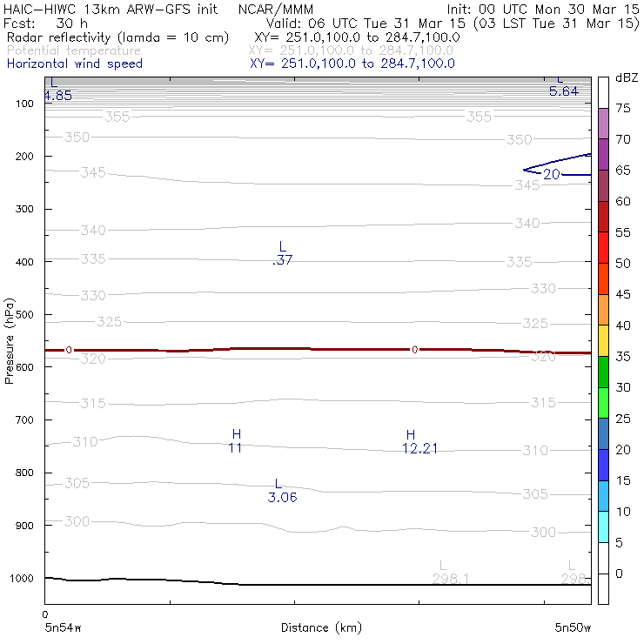Click the '(03 LST Tue 31 Mar 15)' text

[556, 23]
